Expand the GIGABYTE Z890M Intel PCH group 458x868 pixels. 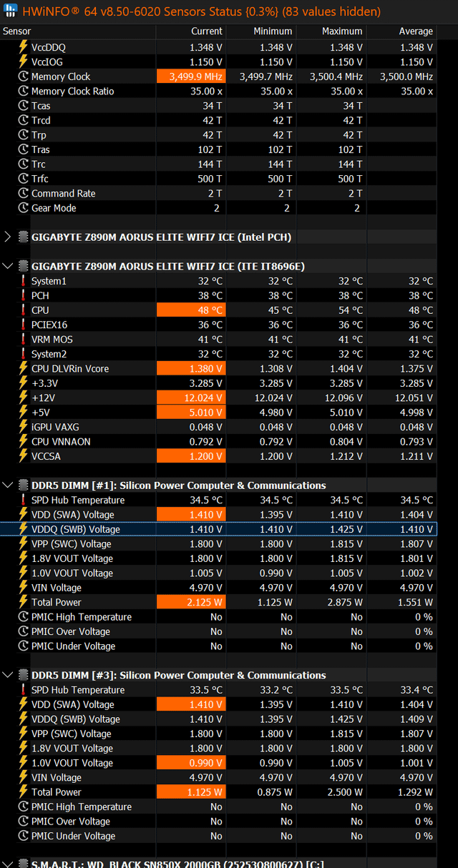pyautogui.click(x=8, y=237)
